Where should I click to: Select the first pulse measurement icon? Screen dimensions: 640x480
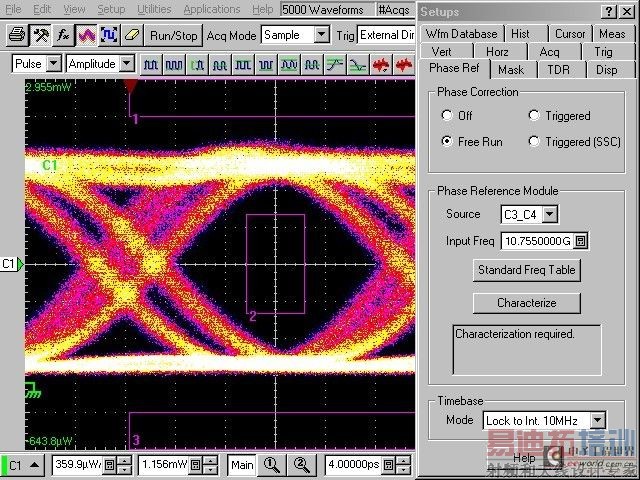[x=151, y=64]
